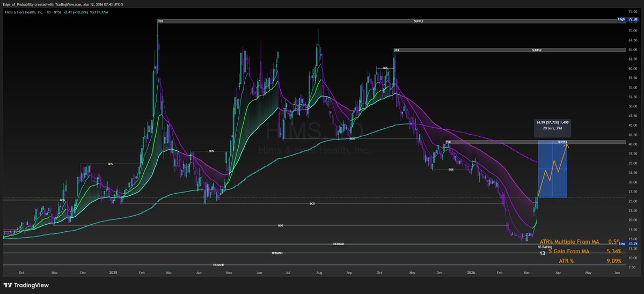Screen dimensions: 644x294
Task: Click the 'Aug' label on time axis
Action: pyautogui.click(x=319, y=273)
